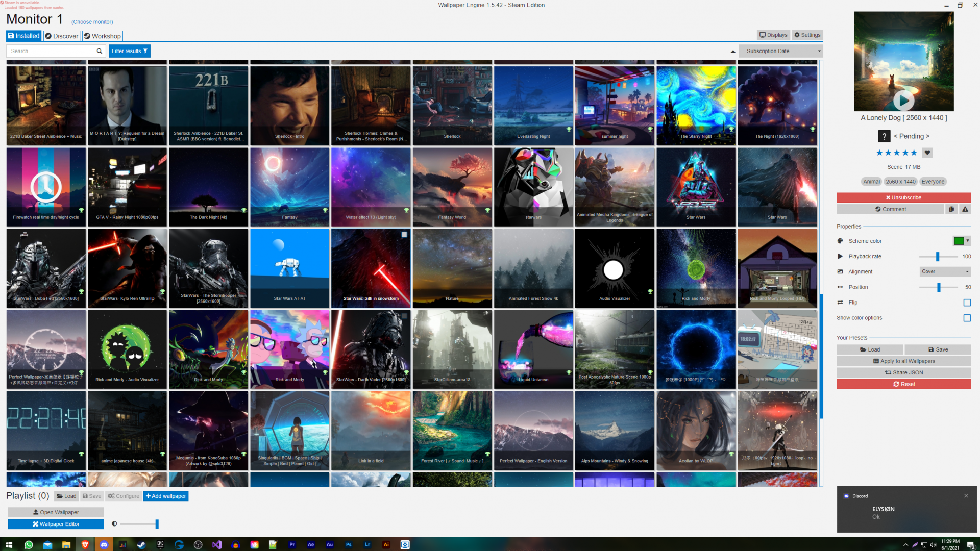Switch to the Installed tab

23,36
